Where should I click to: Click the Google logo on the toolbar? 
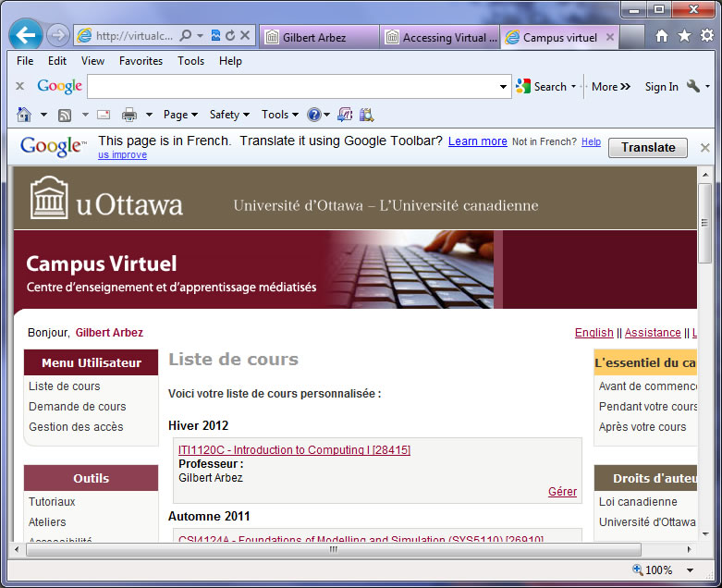(59, 86)
